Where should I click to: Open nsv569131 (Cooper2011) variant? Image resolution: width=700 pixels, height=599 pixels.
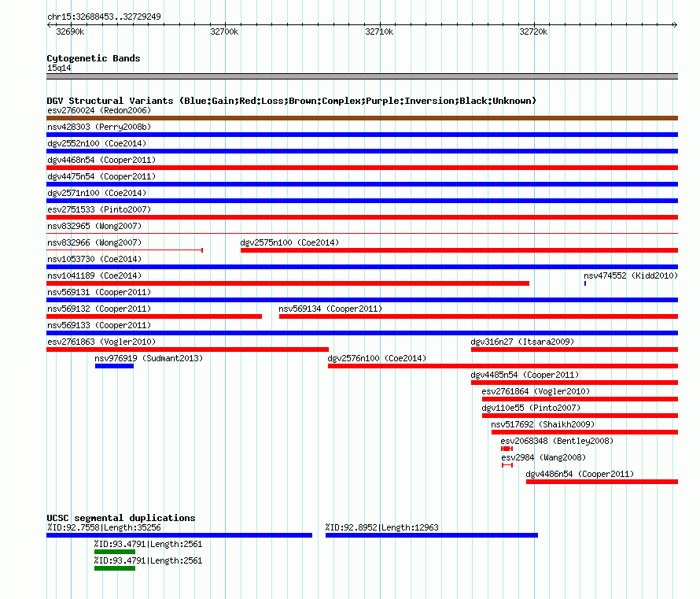(x=99, y=292)
